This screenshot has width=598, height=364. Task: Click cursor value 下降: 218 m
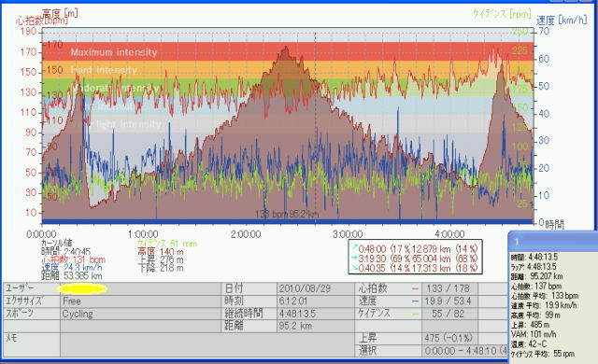point(161,268)
